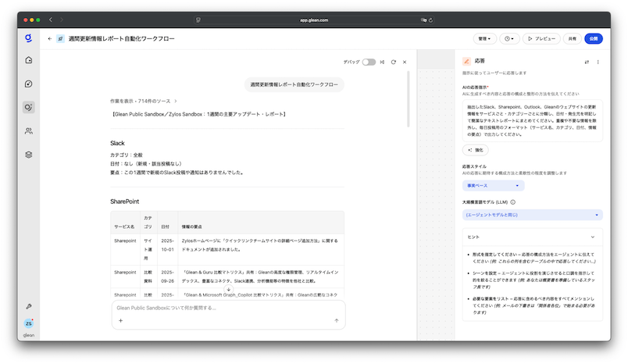Viewport: 628px width, 364px height.
Task: Expand 作業を表示 714件のソース
Action: 144,102
